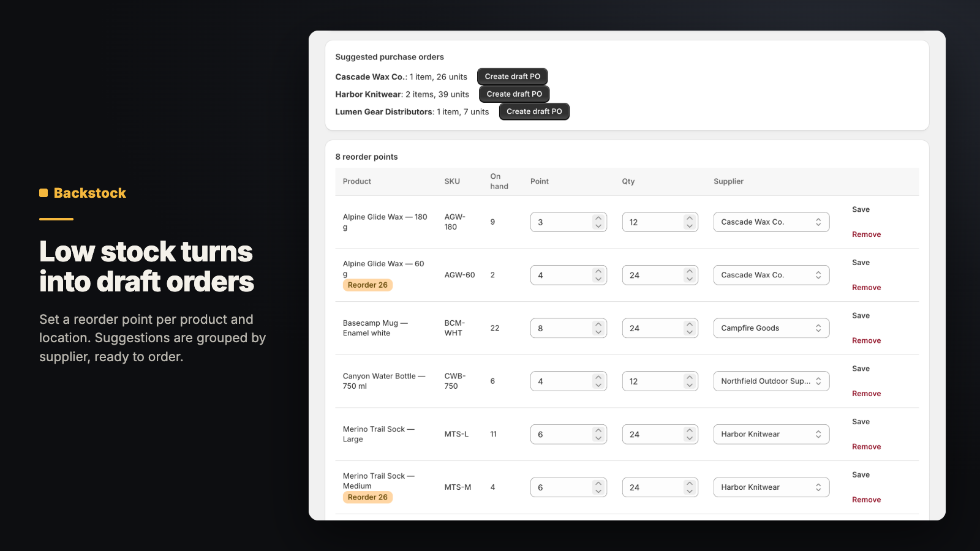Open Northfield Outdoor Sup... supplier dropdown
This screenshot has width=980, height=551.
771,381
